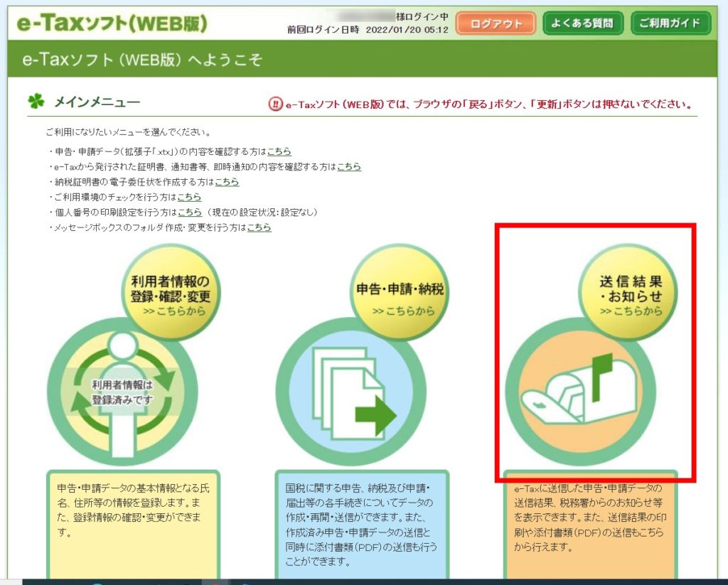Image resolution: width=728 pixels, height=585 pixels.
Task: Click the red exclamation warning icon
Action: click(275, 104)
